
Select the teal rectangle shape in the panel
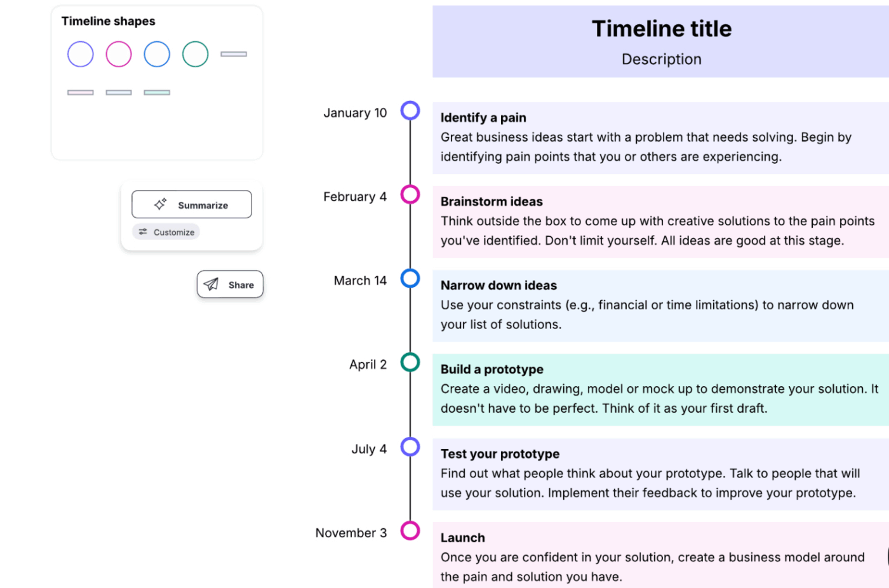[157, 91]
